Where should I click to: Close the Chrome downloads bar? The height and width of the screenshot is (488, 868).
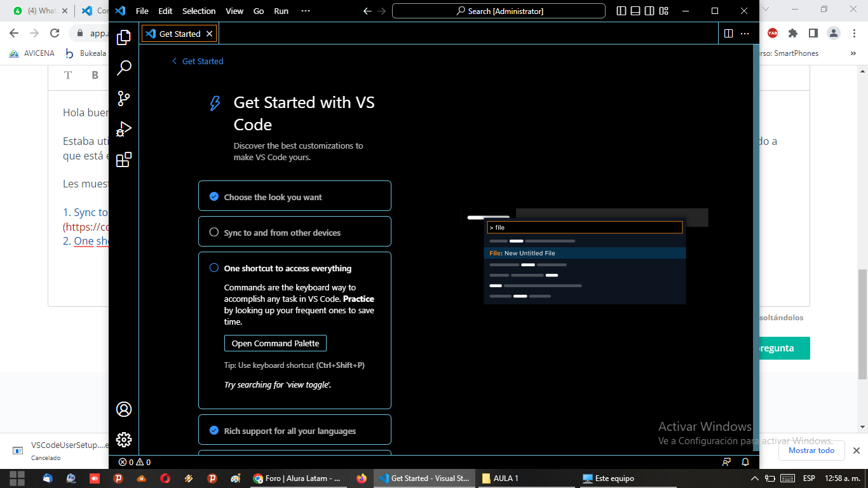point(856,451)
